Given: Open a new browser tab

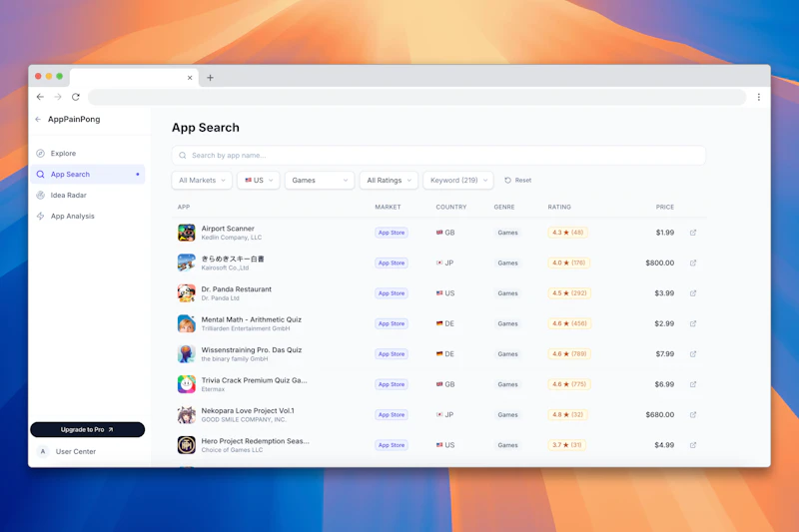Looking at the screenshot, I should click(x=210, y=78).
